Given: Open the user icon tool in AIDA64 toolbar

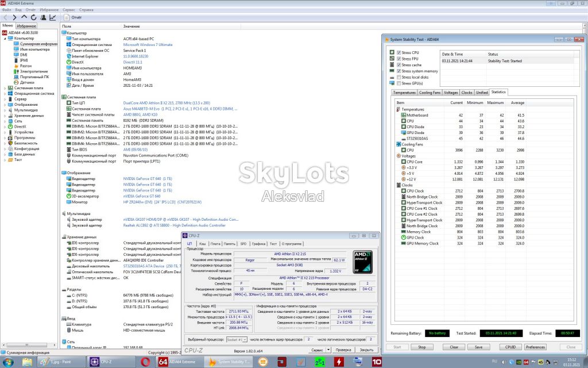Looking at the screenshot, I should (x=43, y=17).
